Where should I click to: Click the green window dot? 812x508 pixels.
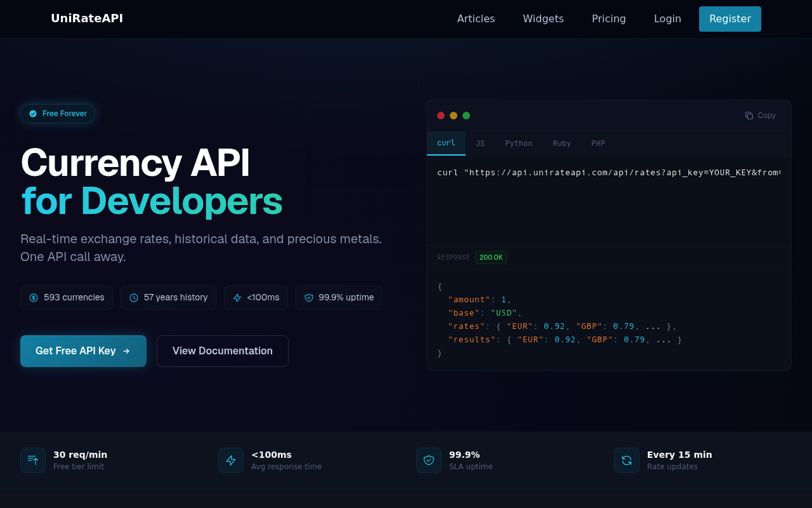pyautogui.click(x=466, y=116)
